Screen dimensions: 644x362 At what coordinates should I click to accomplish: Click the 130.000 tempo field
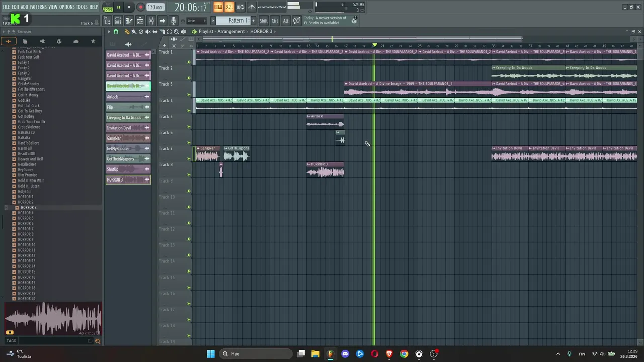155,7
